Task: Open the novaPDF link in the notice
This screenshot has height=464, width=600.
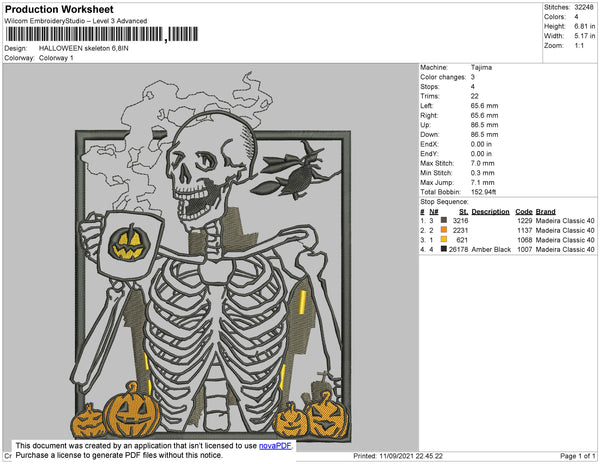Action: [275, 446]
